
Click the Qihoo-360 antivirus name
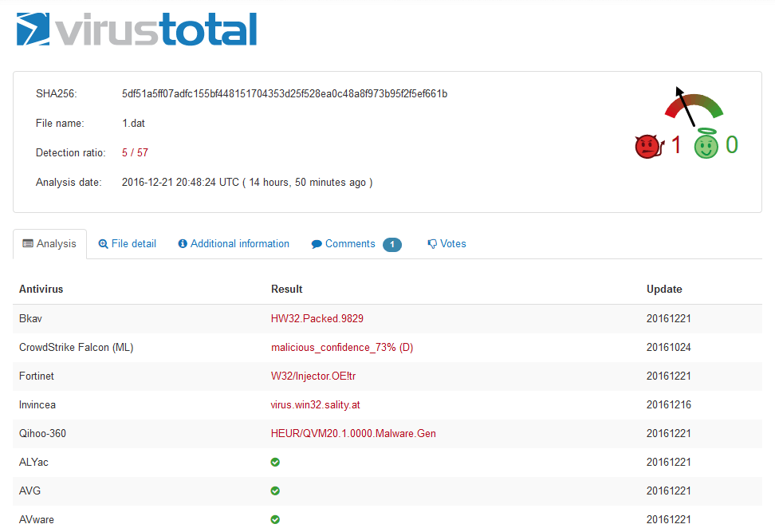[x=42, y=433]
